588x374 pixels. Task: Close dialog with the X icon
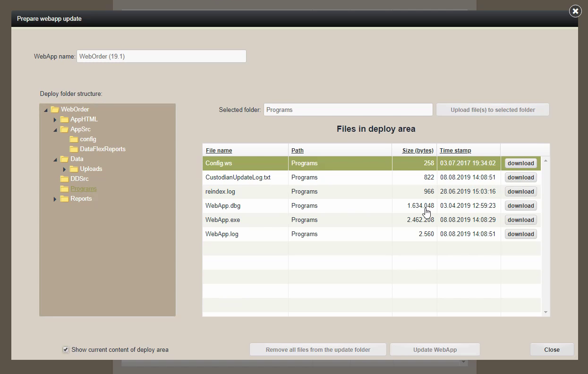575,11
